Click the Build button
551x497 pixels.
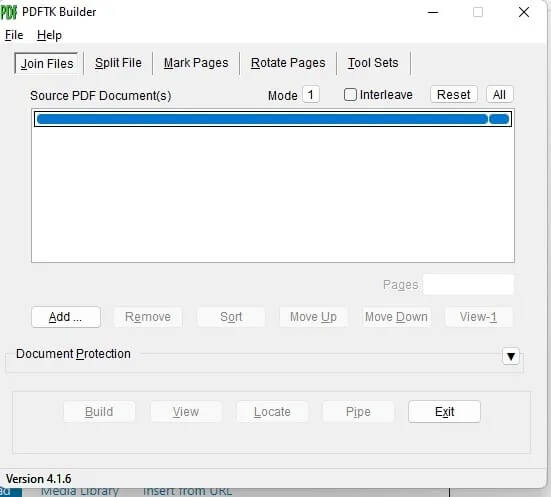(x=99, y=412)
